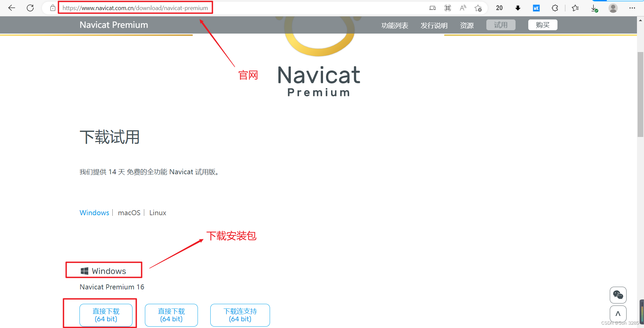
Task: Open 发行说明 menu item
Action: (434, 25)
